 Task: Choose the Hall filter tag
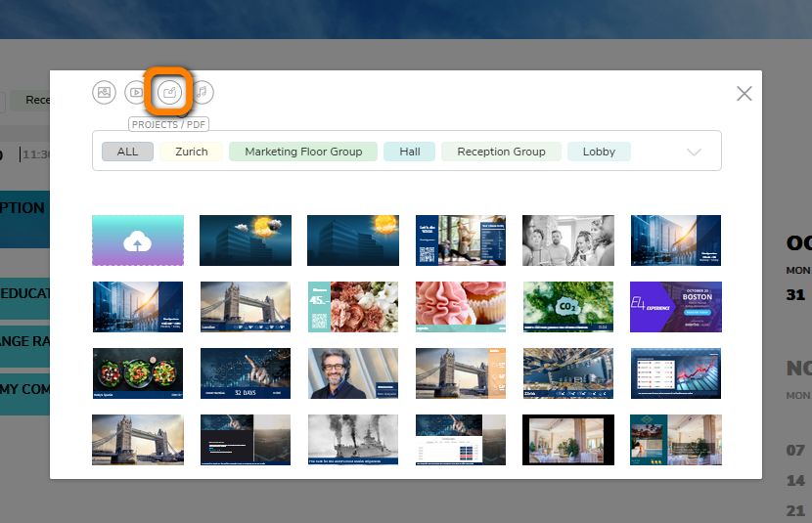pyautogui.click(x=410, y=152)
